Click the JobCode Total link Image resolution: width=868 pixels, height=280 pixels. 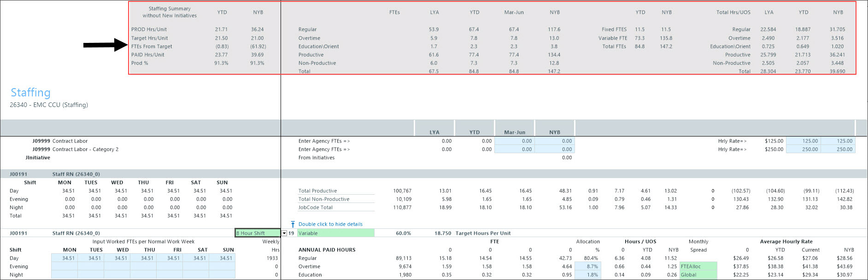[x=315, y=208]
